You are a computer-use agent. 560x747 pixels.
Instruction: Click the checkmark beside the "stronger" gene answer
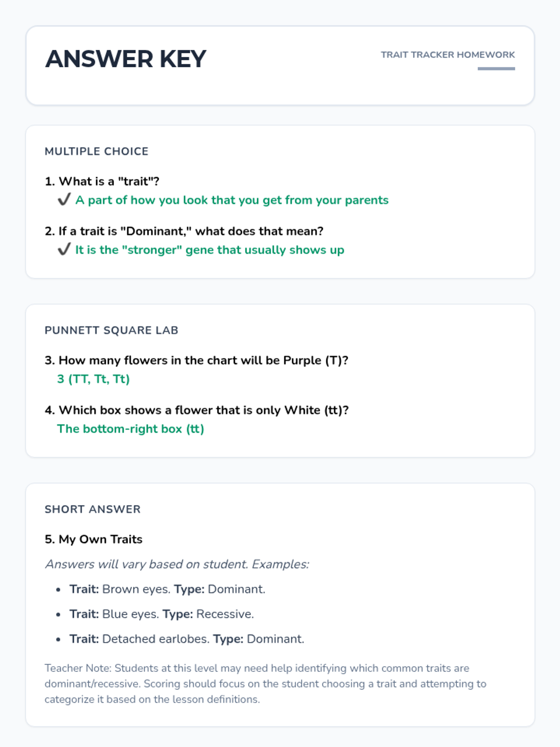(x=64, y=250)
